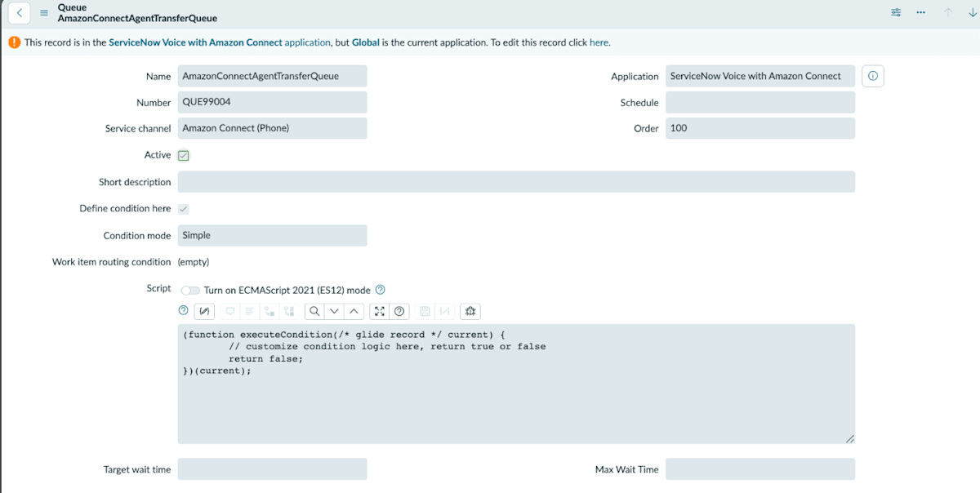Go to previous record up arrow

[948, 12]
